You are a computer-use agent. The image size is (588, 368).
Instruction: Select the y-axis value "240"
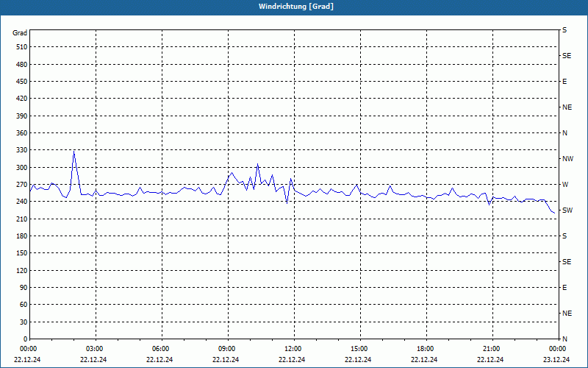click(22, 202)
